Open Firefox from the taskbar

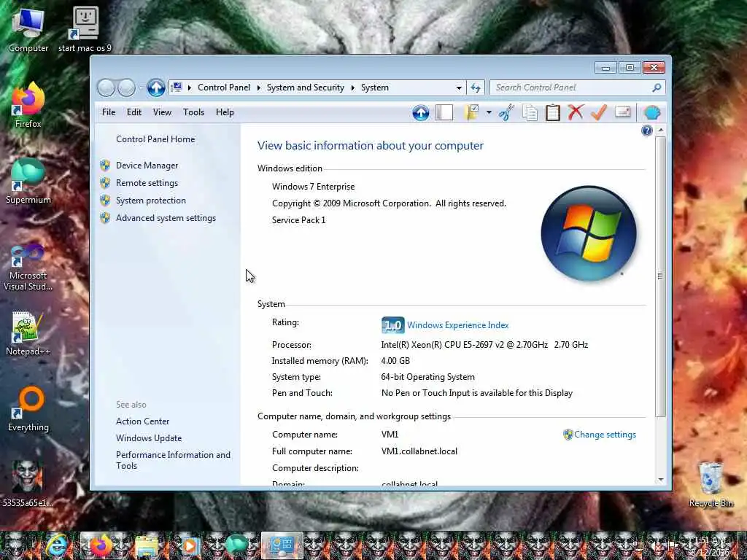101,545
